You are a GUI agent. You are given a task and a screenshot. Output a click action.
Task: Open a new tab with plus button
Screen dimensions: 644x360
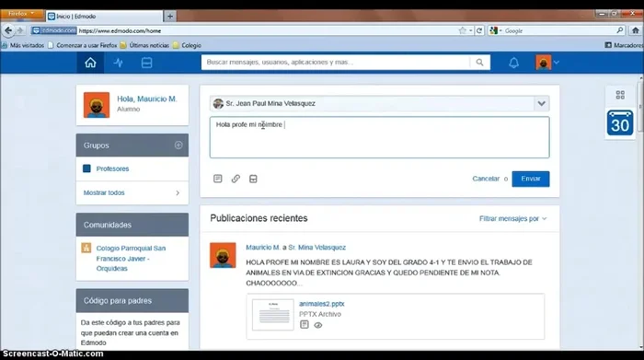pos(170,17)
